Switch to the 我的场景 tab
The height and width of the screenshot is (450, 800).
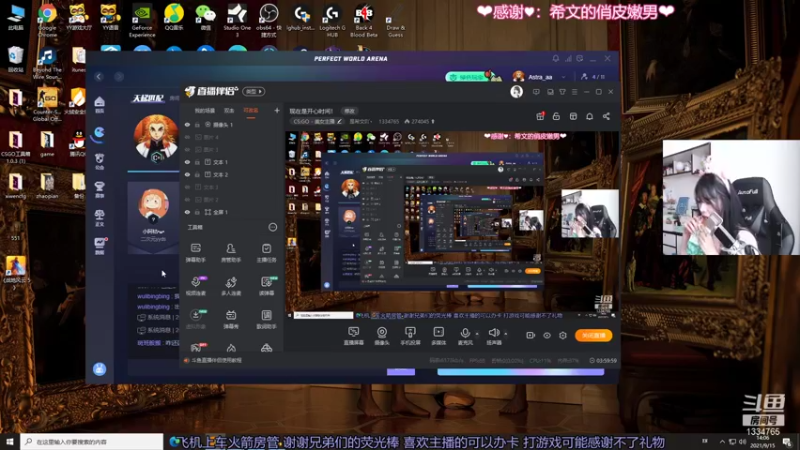click(x=205, y=111)
